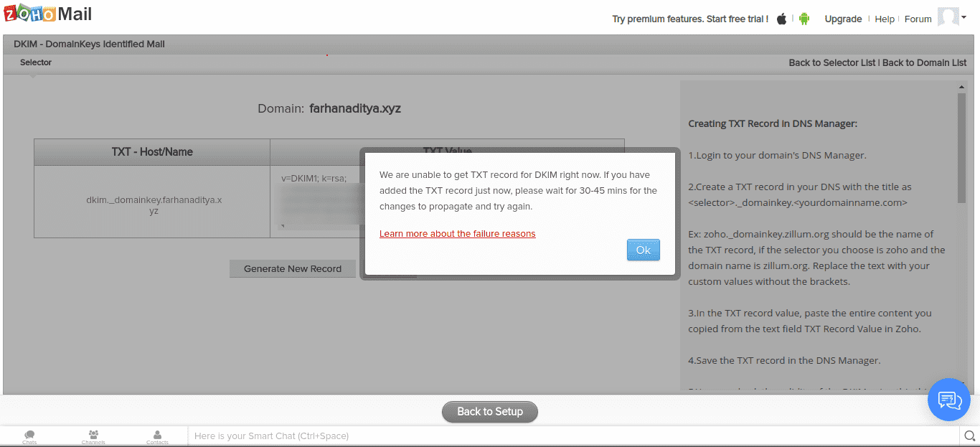Click the Back to Setup button
The height and width of the screenshot is (447, 980).
[489, 412]
